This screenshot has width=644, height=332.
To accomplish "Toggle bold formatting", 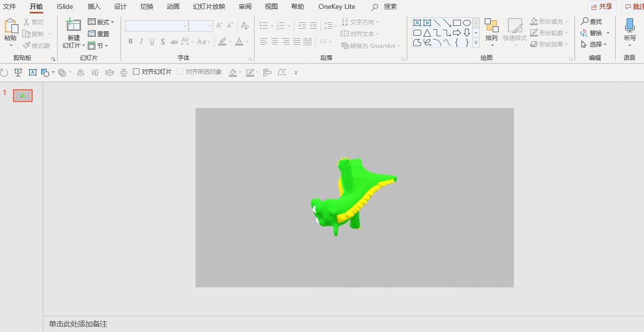I will pyautogui.click(x=130, y=42).
